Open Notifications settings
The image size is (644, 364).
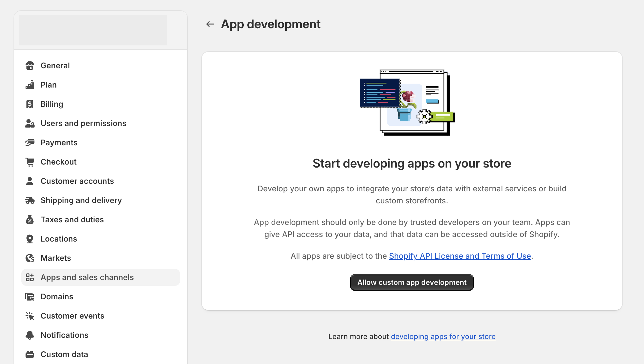101,335
